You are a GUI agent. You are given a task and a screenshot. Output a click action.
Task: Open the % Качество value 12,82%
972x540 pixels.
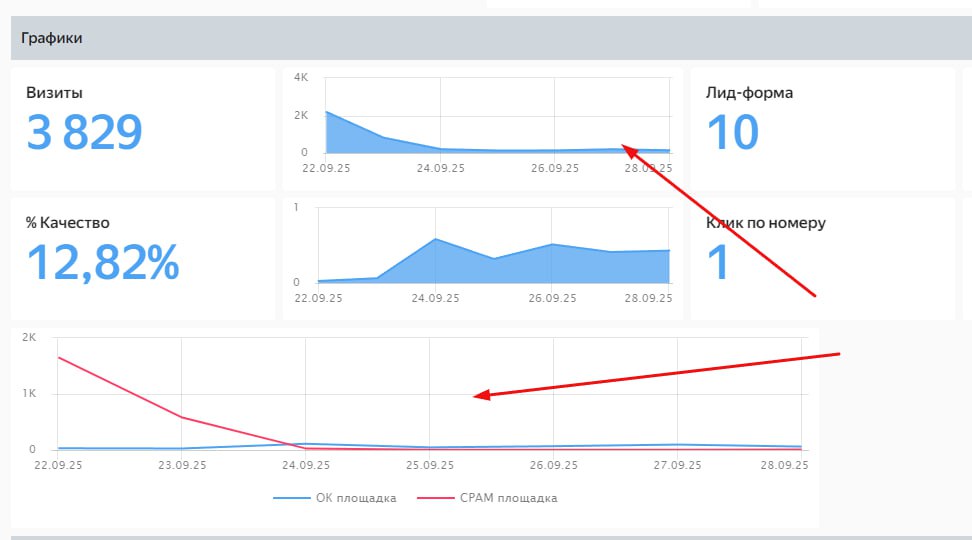tap(102, 262)
